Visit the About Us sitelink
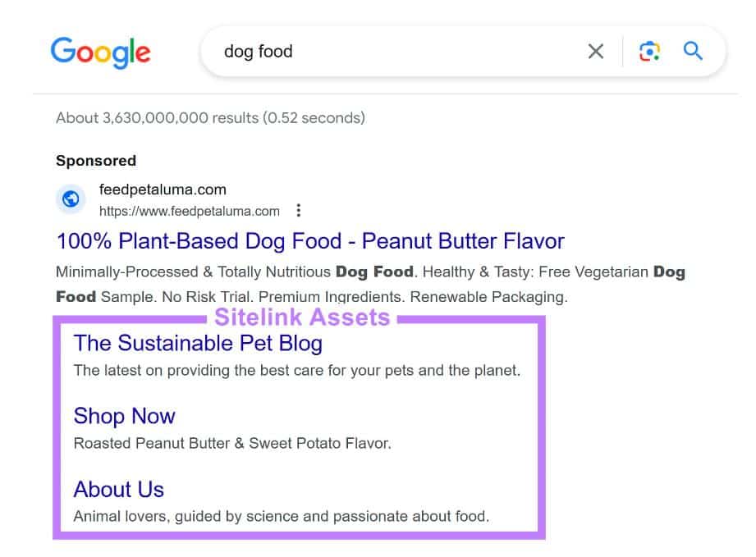The height and width of the screenshot is (557, 756). pyautogui.click(x=118, y=489)
